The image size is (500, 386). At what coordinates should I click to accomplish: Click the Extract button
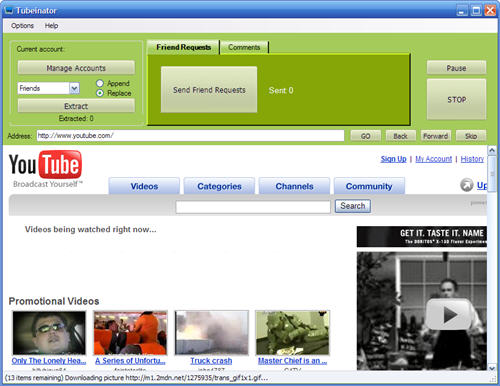76,106
